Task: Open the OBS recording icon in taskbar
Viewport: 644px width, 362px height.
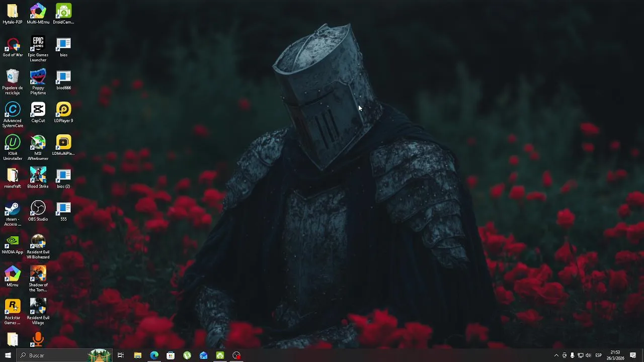Action: point(236,355)
